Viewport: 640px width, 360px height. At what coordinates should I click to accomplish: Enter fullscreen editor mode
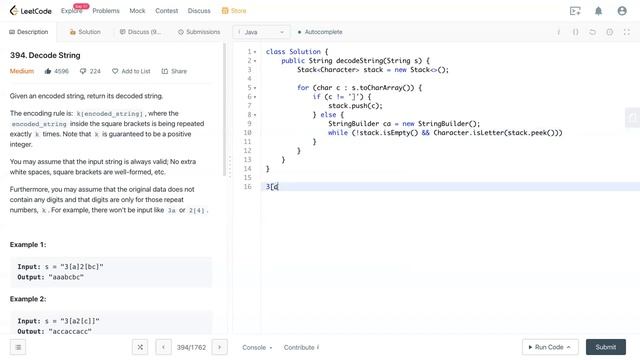click(x=627, y=32)
